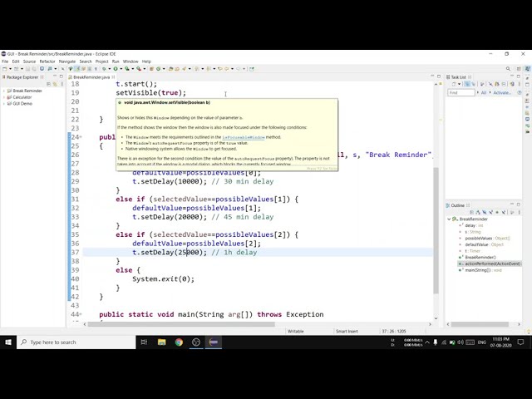Image resolution: width=532 pixels, height=399 pixels.
Task: Toggle Hide Local Types in Outline toolbar
Action: (x=504, y=213)
